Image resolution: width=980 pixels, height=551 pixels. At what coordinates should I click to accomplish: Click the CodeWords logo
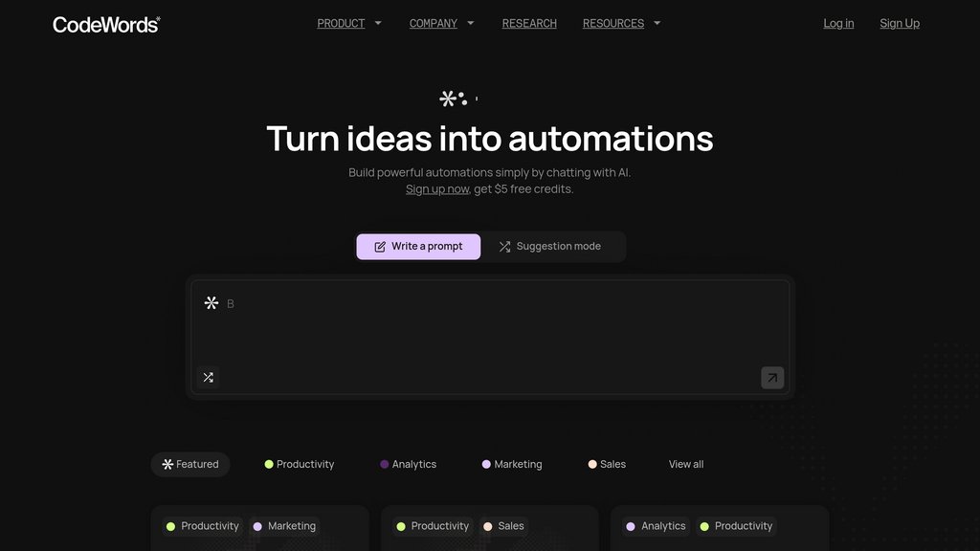(x=106, y=24)
